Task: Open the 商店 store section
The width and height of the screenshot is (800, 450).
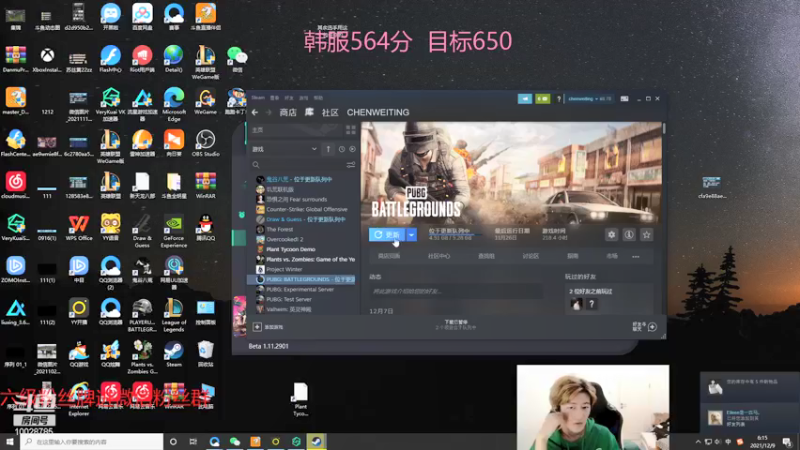Action: pyautogui.click(x=288, y=112)
